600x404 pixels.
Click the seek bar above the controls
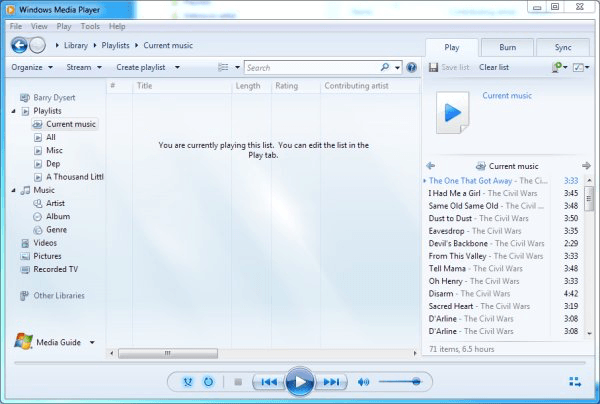tap(300, 362)
